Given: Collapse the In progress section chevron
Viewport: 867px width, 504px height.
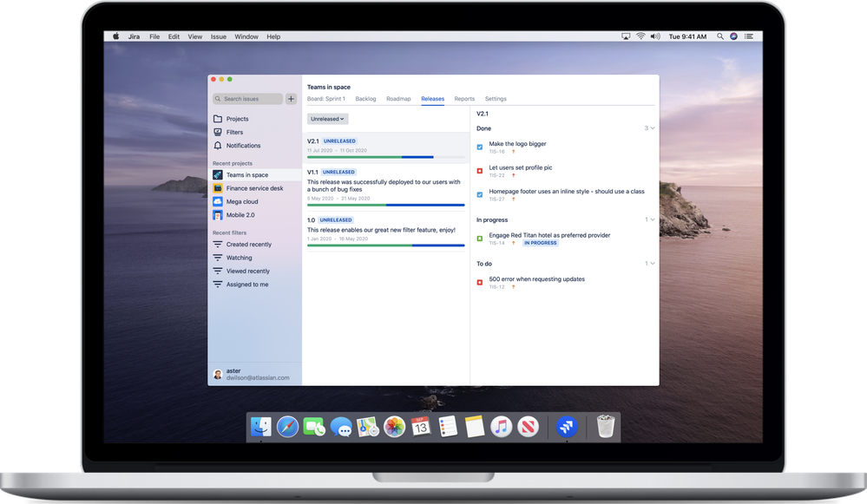Looking at the screenshot, I should point(653,219).
